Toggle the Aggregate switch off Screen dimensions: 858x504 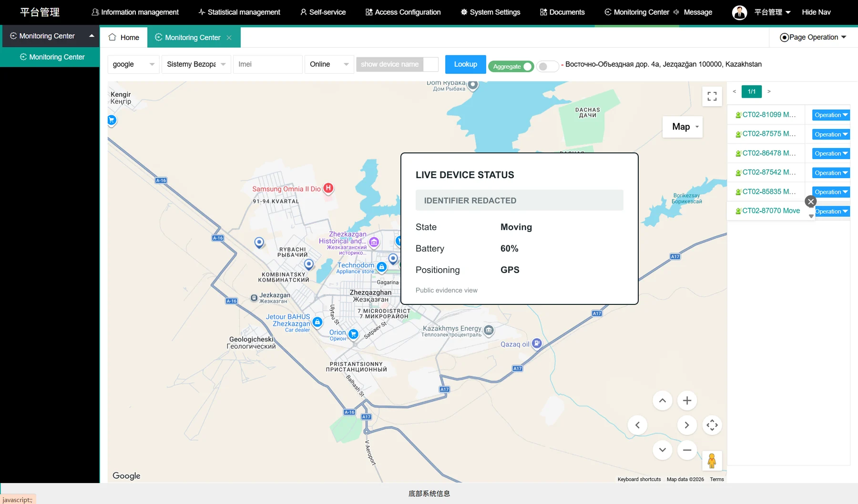[511, 67]
